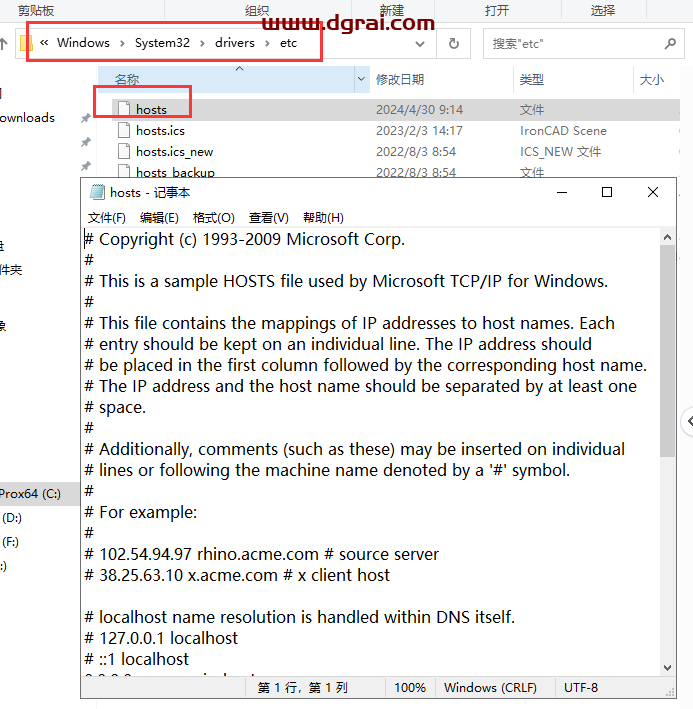Open the 帮助(H) menu in Notepad
The width and height of the screenshot is (693, 709).
pos(323,218)
